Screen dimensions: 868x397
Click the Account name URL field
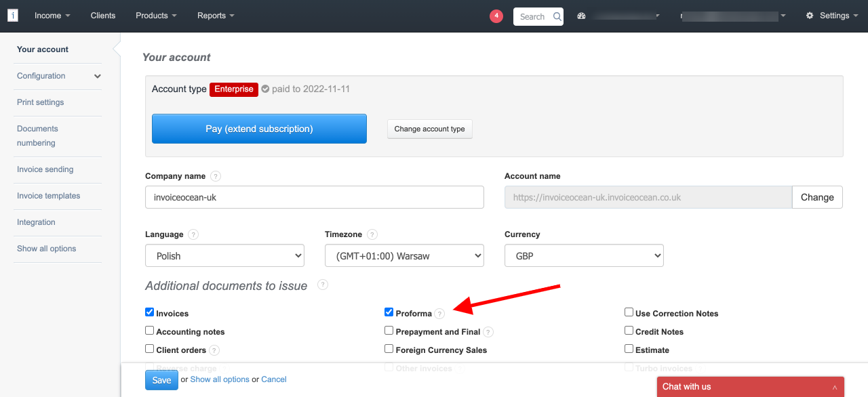click(x=648, y=197)
